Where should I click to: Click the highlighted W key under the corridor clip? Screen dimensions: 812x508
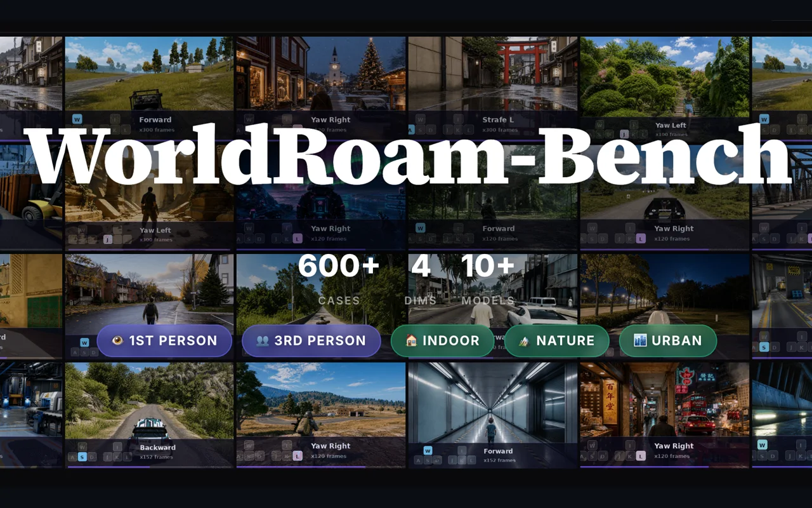pos(428,450)
